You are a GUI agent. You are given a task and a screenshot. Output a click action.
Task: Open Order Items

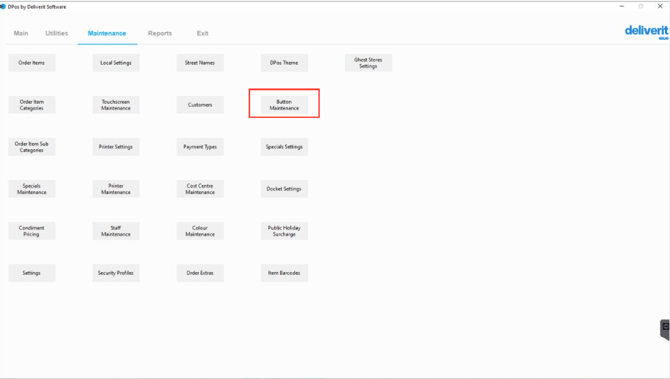[32, 63]
